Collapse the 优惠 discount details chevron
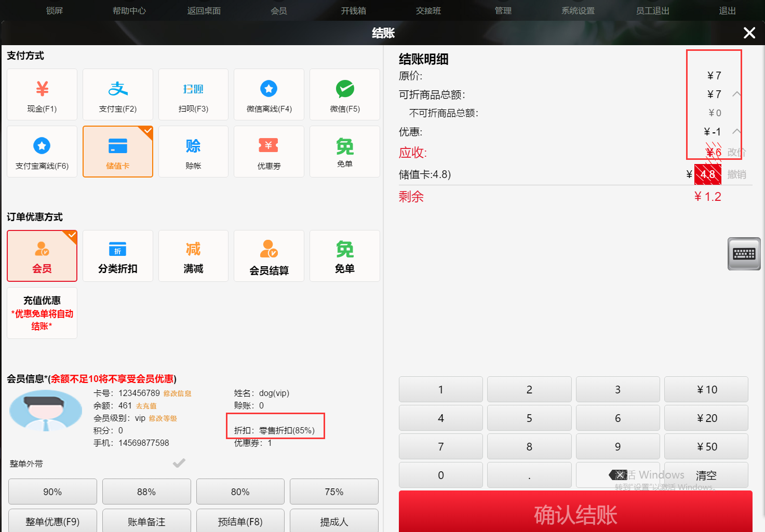765x532 pixels. click(736, 131)
